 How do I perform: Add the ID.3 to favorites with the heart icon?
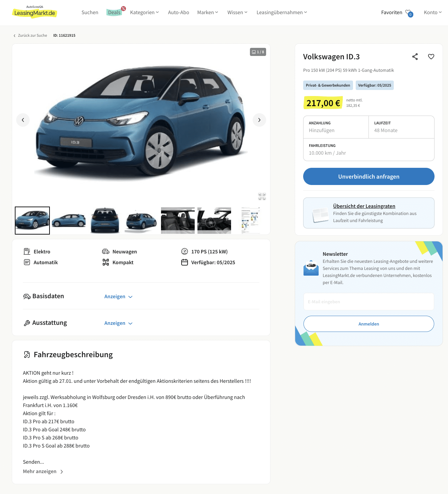click(x=431, y=57)
